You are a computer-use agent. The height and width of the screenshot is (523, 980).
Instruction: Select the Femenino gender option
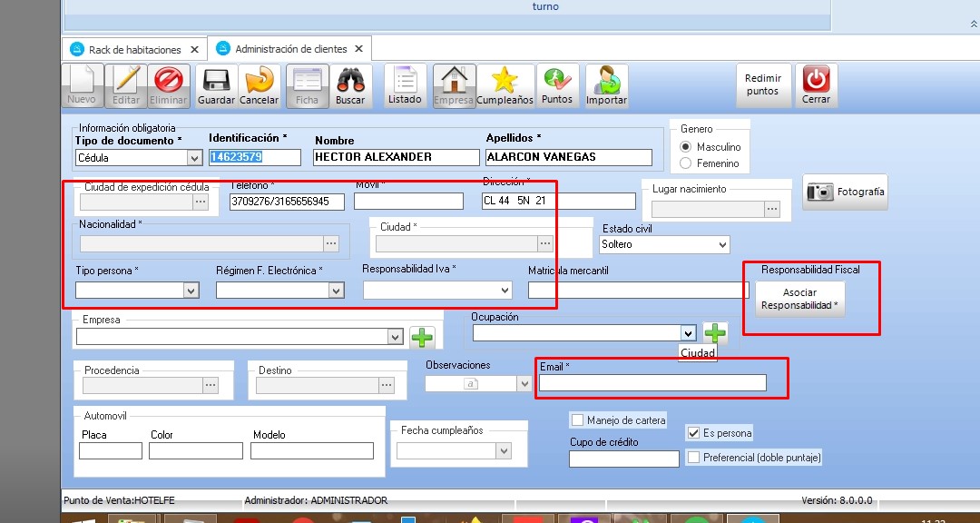686,163
